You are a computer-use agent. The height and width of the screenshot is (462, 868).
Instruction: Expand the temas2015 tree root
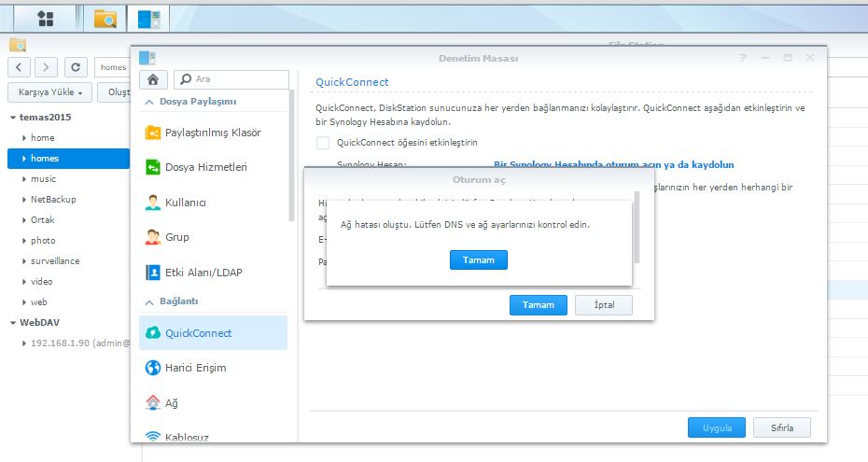pyautogui.click(x=13, y=118)
